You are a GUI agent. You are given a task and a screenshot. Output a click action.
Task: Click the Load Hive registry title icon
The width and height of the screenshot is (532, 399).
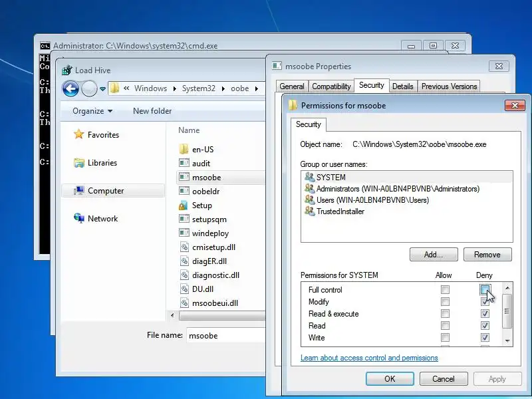67,70
